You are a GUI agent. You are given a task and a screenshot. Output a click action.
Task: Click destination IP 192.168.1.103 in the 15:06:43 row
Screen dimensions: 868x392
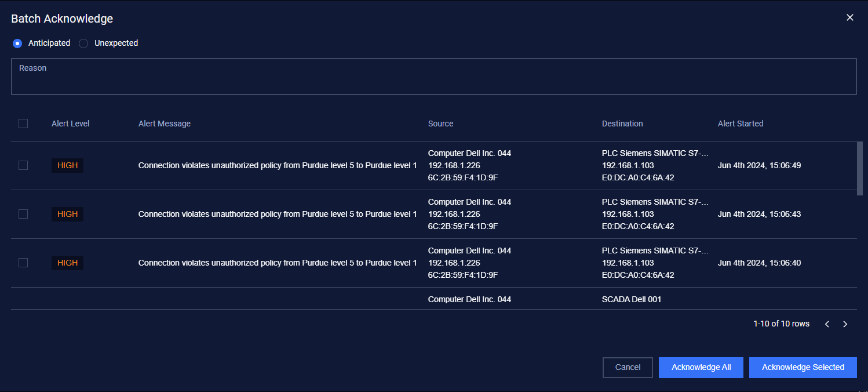pyautogui.click(x=628, y=214)
